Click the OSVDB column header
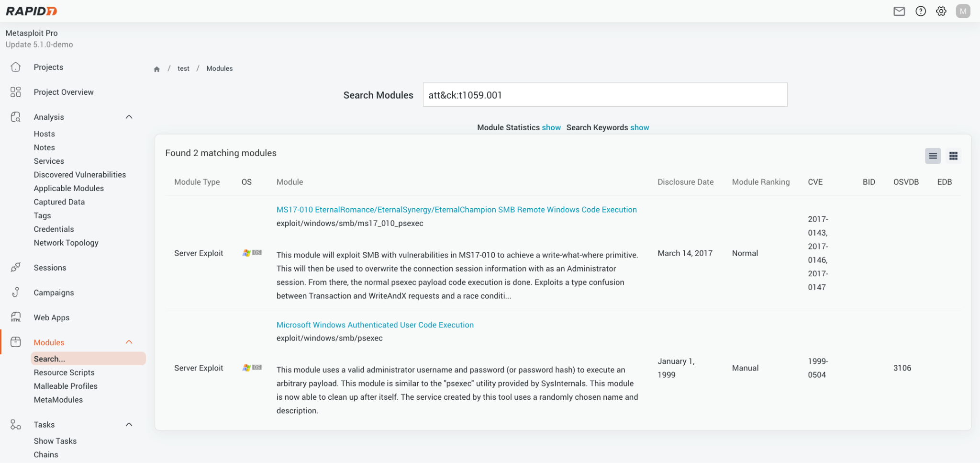 (x=906, y=182)
